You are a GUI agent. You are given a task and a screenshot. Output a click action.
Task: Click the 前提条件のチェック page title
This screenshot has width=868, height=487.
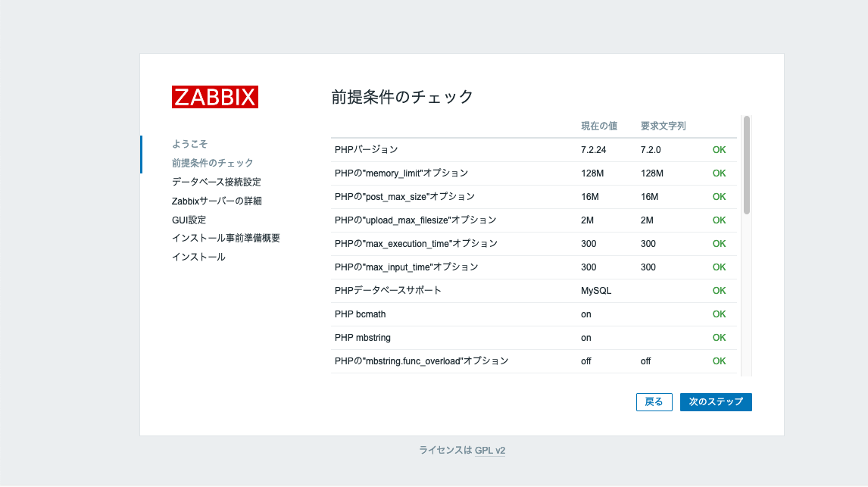pos(401,97)
